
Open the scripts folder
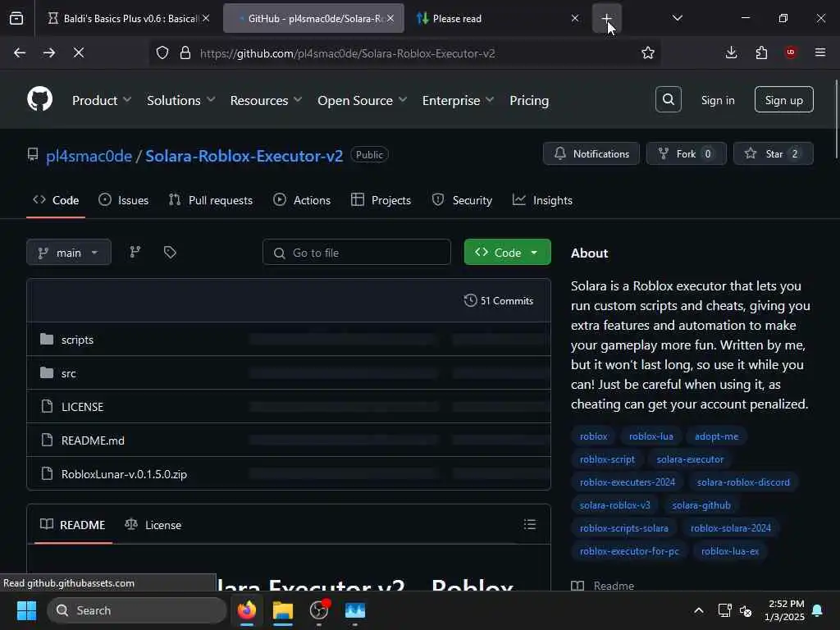(77, 340)
